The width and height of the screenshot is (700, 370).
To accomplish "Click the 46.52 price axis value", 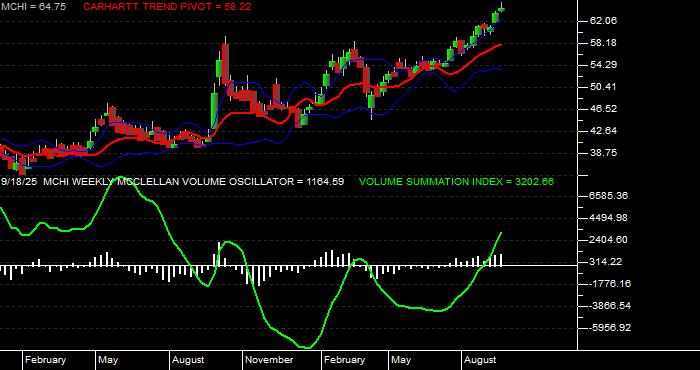I will tap(604, 109).
